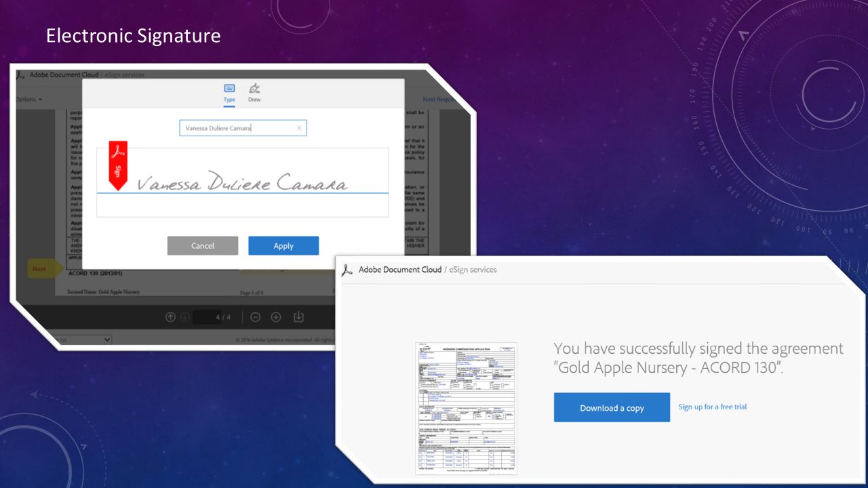
Task: Go to previous page with up arrow
Action: (x=170, y=317)
